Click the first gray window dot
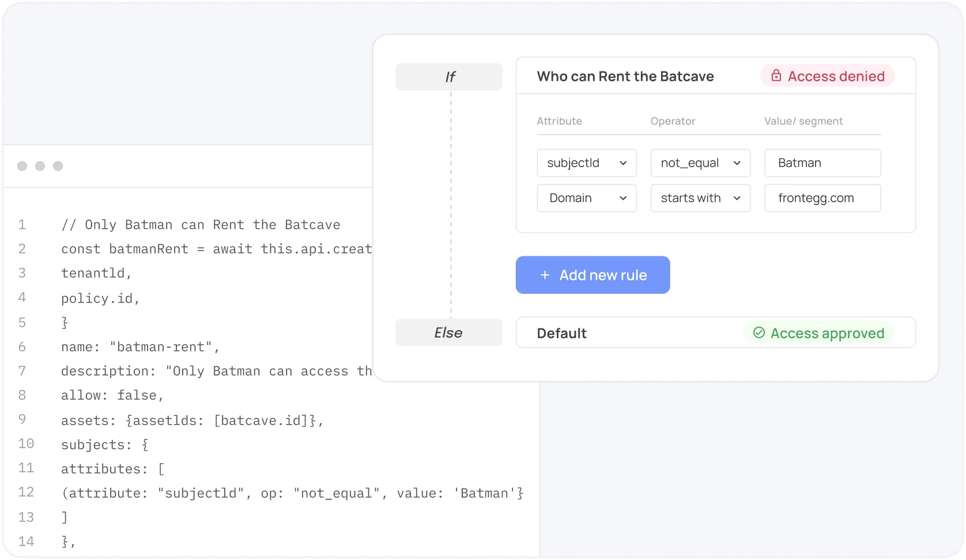This screenshot has height=560, width=966. coord(22,166)
